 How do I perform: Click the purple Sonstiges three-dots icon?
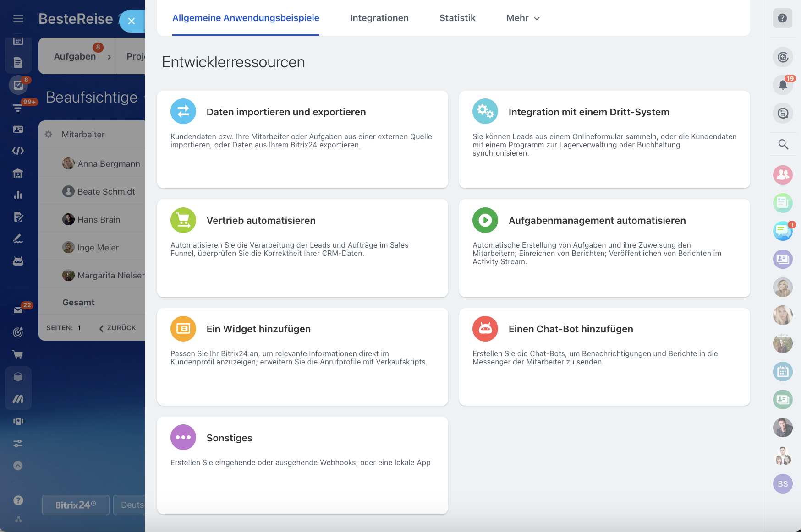coord(183,437)
